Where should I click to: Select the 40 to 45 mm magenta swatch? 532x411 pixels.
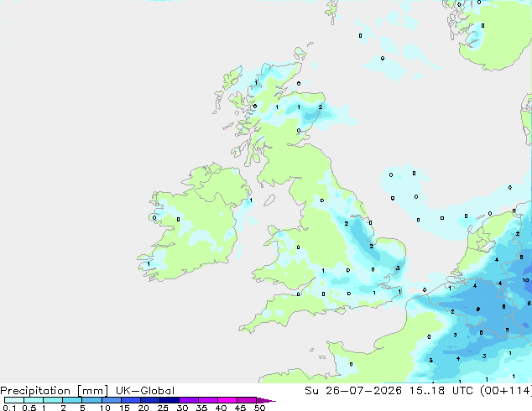click(x=227, y=400)
